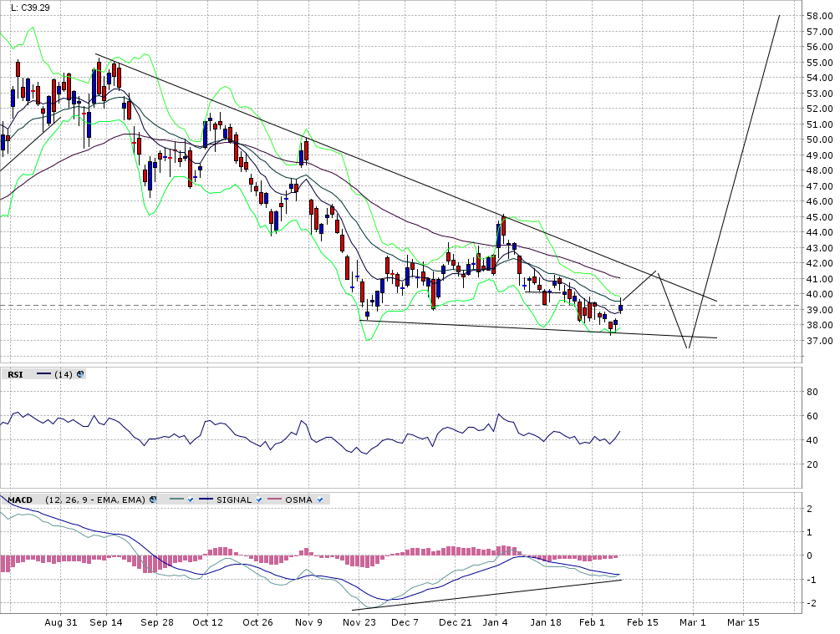Click the MACD panel title label

click(20, 500)
